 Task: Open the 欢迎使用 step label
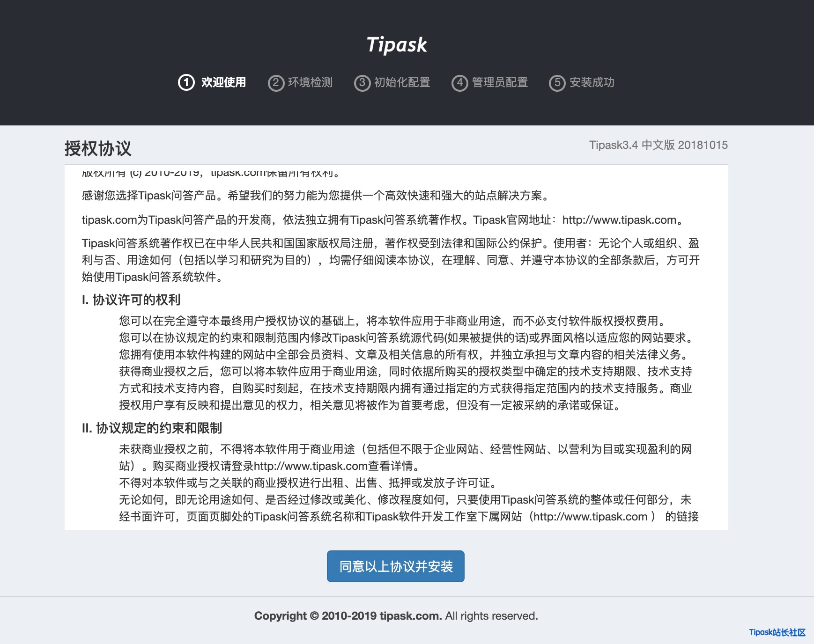click(223, 82)
